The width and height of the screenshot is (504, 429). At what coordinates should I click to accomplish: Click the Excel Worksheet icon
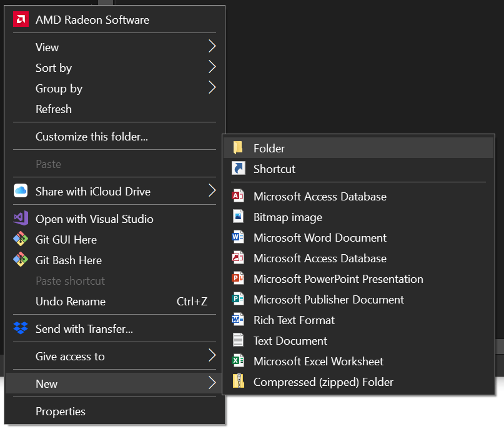point(238,360)
